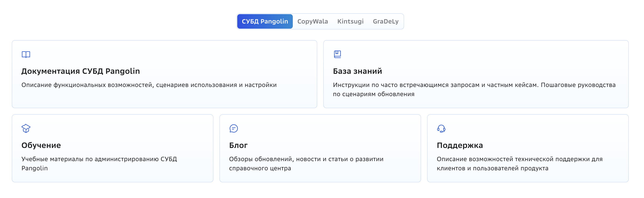Open Документация СУБД Pangolin heading
Screen dimensions: 644x198
click(x=81, y=71)
